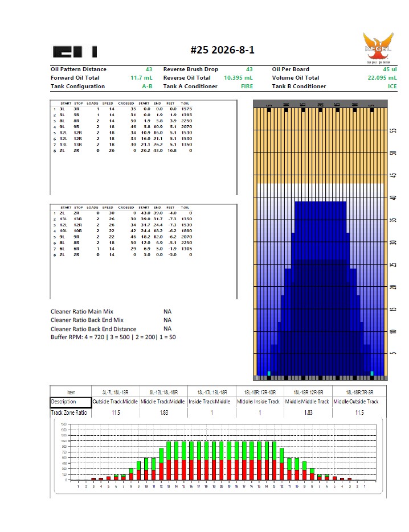The image size is (409, 532).
Task: Click the "3L-7L:18L-18R" column header
Action: point(116,393)
